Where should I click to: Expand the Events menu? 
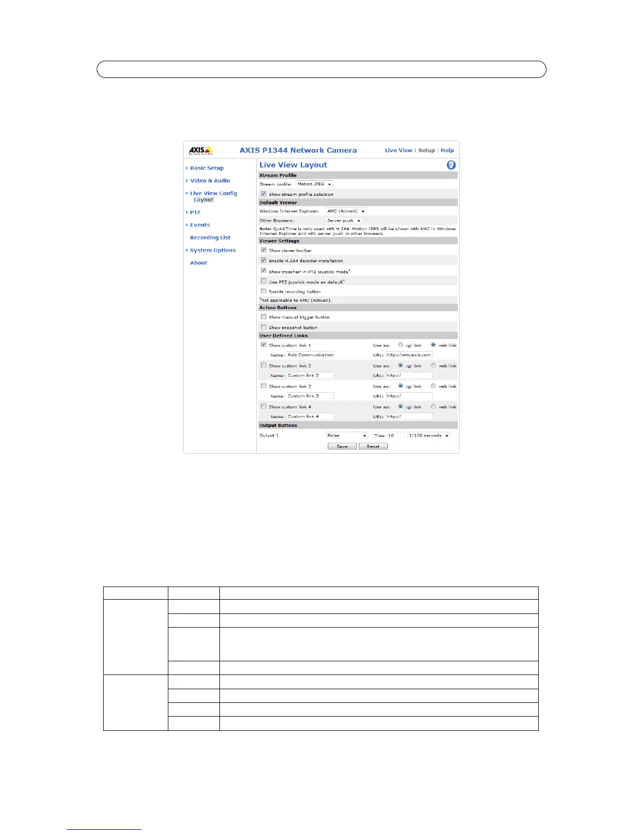(200, 225)
